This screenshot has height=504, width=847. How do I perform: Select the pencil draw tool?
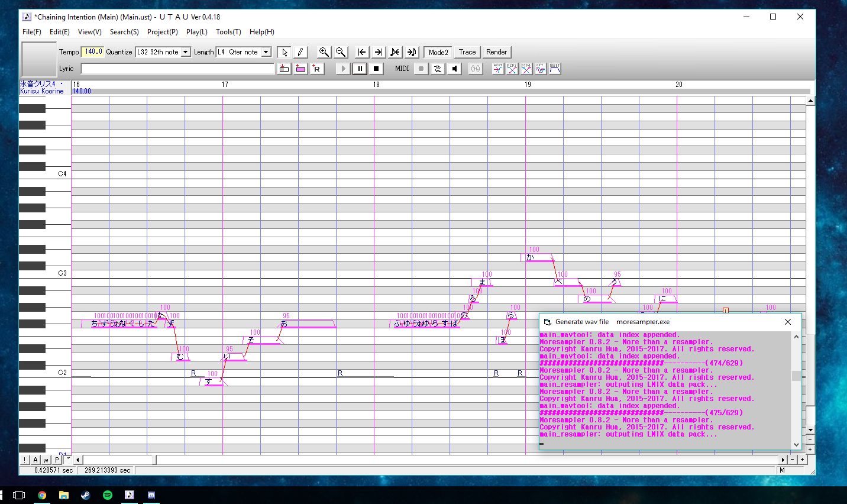300,52
